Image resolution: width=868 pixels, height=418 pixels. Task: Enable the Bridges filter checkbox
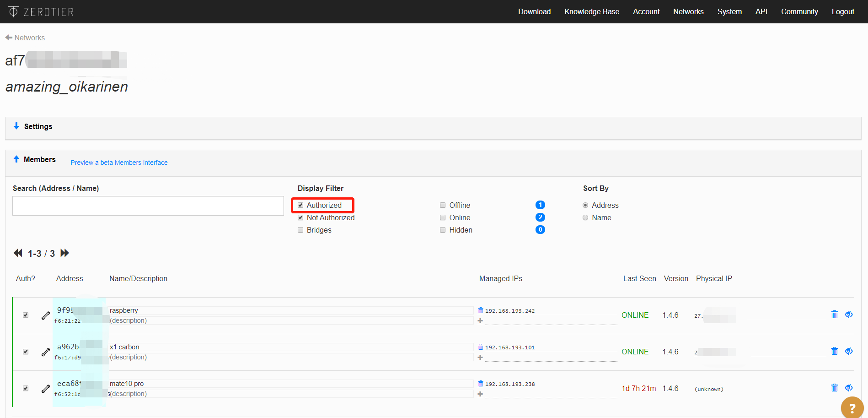[300, 230]
